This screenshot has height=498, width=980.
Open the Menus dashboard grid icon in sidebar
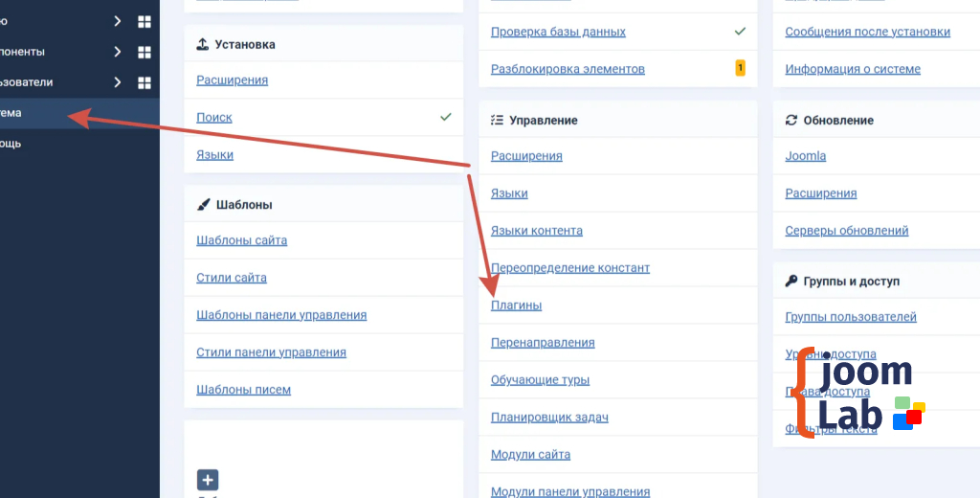[145, 21]
